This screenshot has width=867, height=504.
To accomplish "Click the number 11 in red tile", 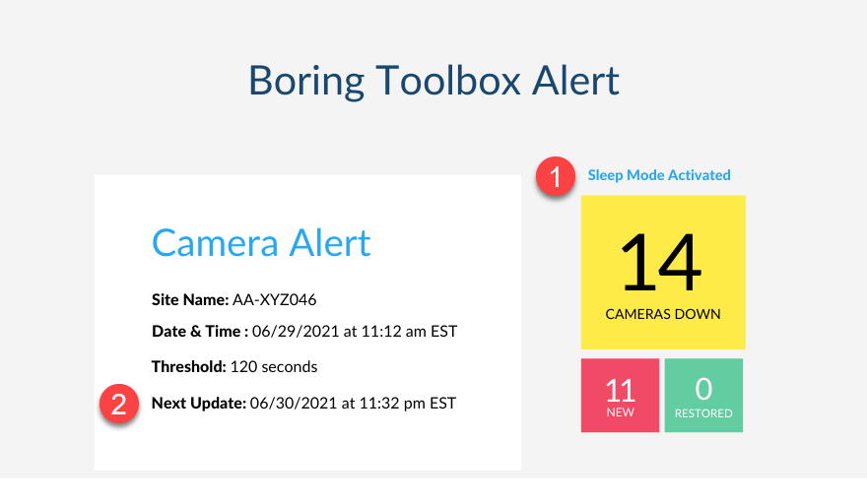I will tap(620, 390).
